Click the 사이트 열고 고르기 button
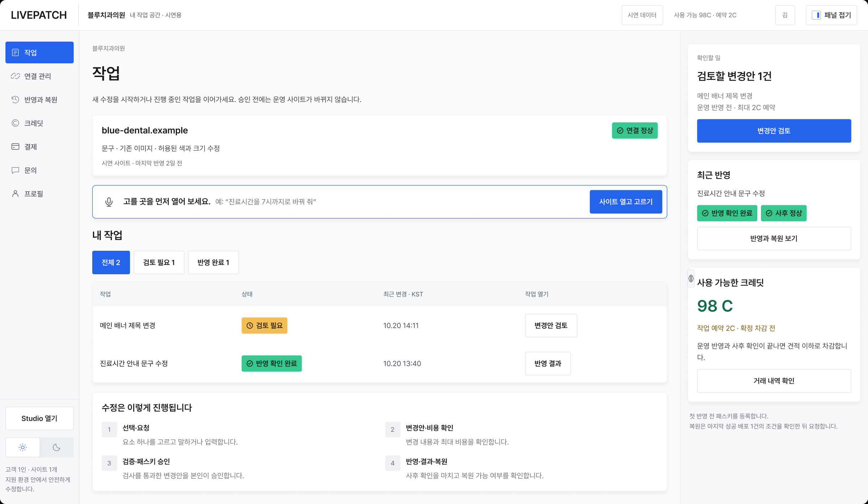 tap(626, 202)
